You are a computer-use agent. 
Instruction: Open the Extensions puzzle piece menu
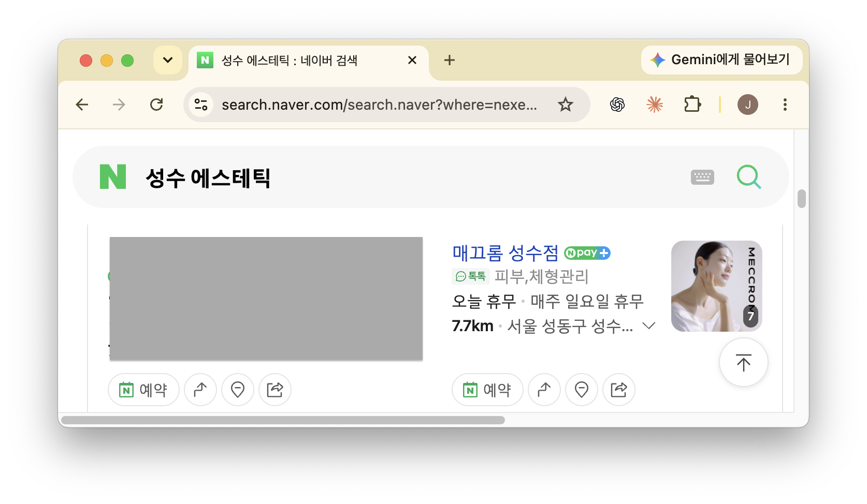(692, 105)
